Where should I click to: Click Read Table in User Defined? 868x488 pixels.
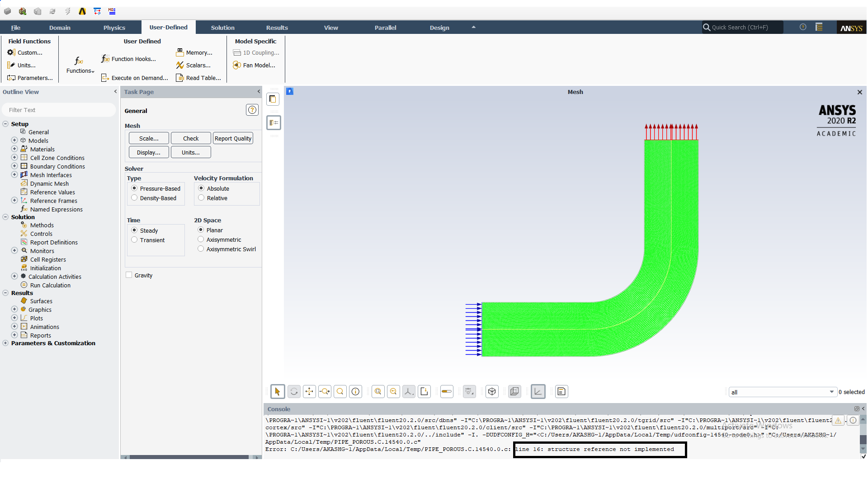click(199, 78)
